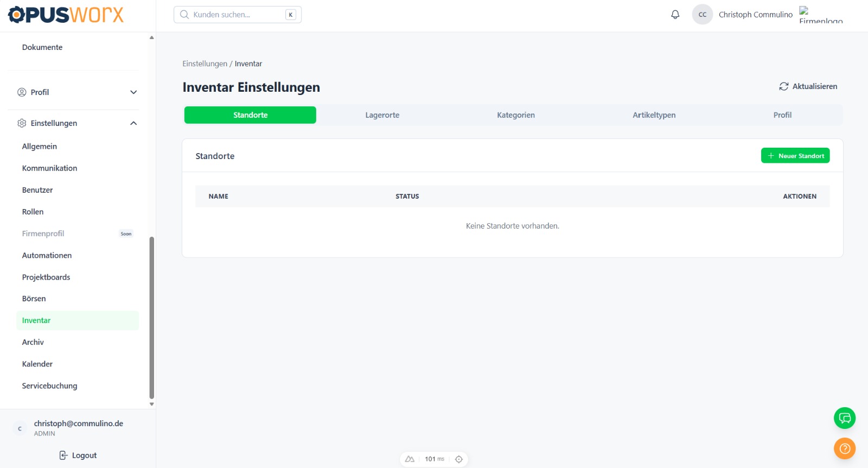Open Rollen settings
Image resolution: width=868 pixels, height=468 pixels.
78,212
